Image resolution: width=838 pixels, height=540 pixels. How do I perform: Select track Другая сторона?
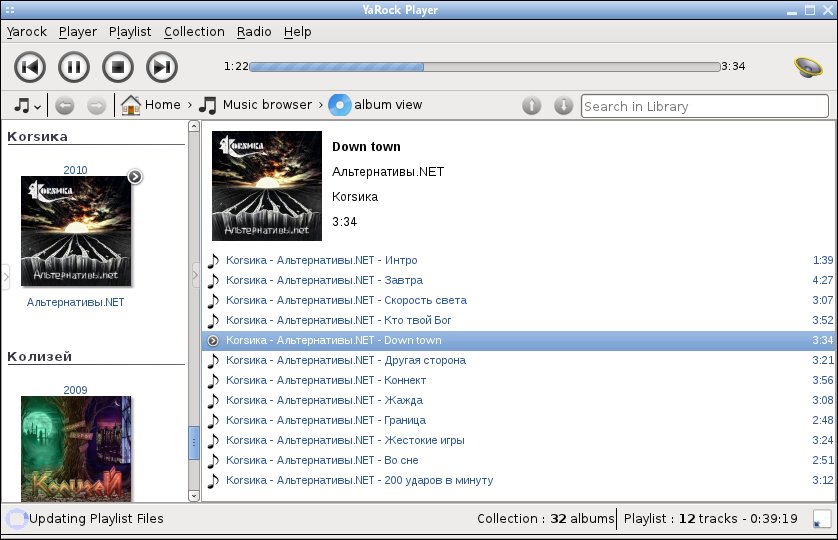tap(519, 360)
